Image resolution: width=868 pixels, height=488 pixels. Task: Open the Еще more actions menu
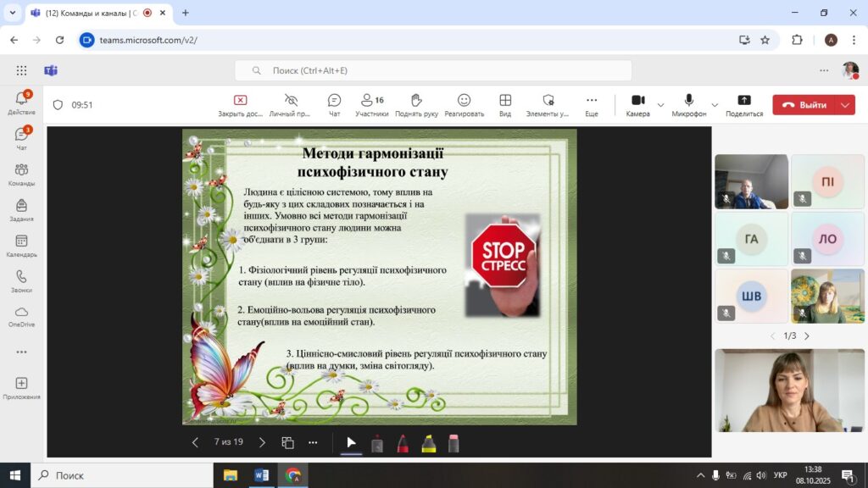(591, 104)
